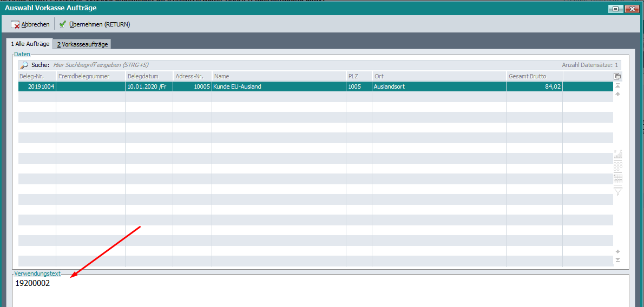The width and height of the screenshot is (644, 307).
Task: Click the previous record up arrow
Action: [617, 94]
